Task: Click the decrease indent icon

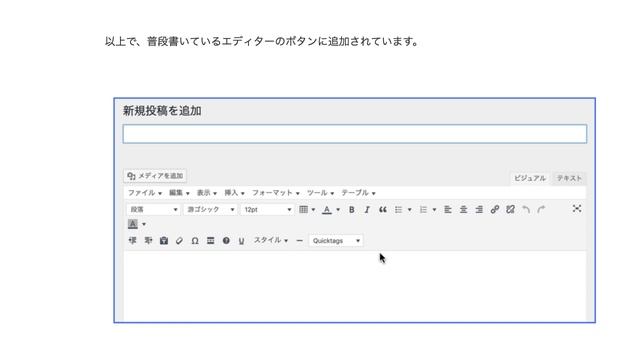Action: (x=133, y=241)
